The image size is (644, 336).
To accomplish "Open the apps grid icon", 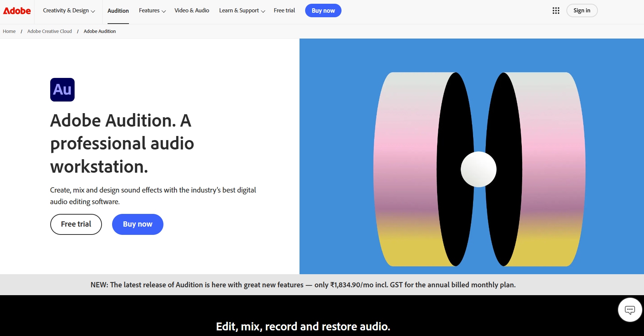I will pos(556,10).
